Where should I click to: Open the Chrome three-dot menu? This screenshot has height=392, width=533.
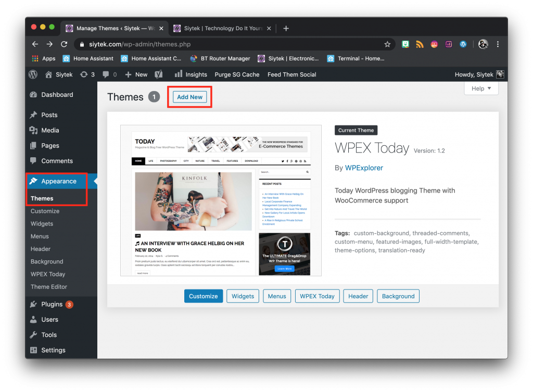coord(498,44)
